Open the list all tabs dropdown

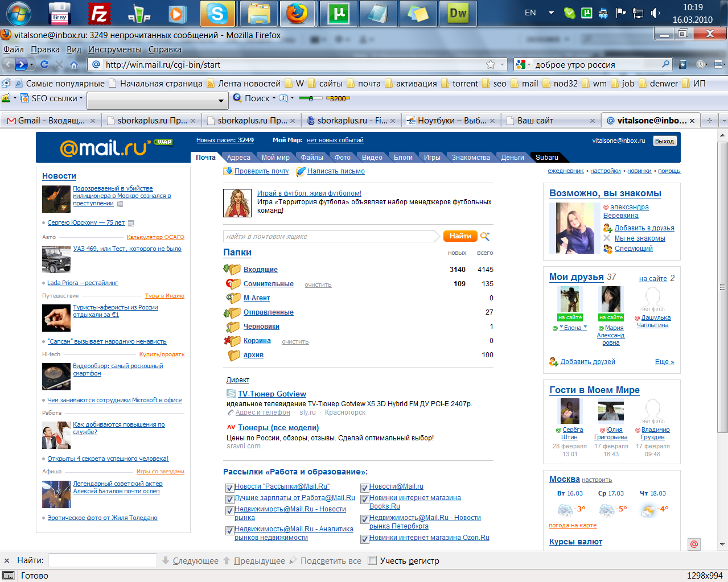(x=723, y=121)
